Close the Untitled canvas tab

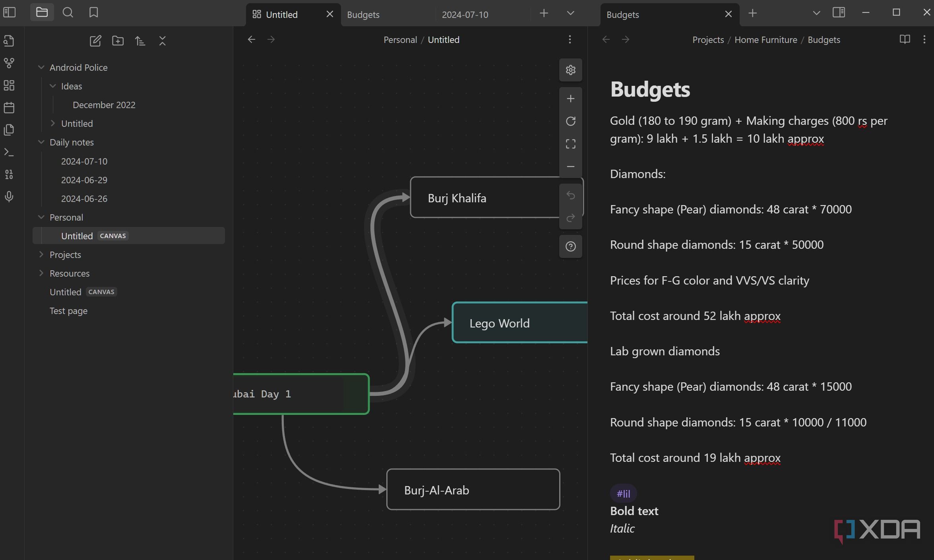tap(330, 14)
